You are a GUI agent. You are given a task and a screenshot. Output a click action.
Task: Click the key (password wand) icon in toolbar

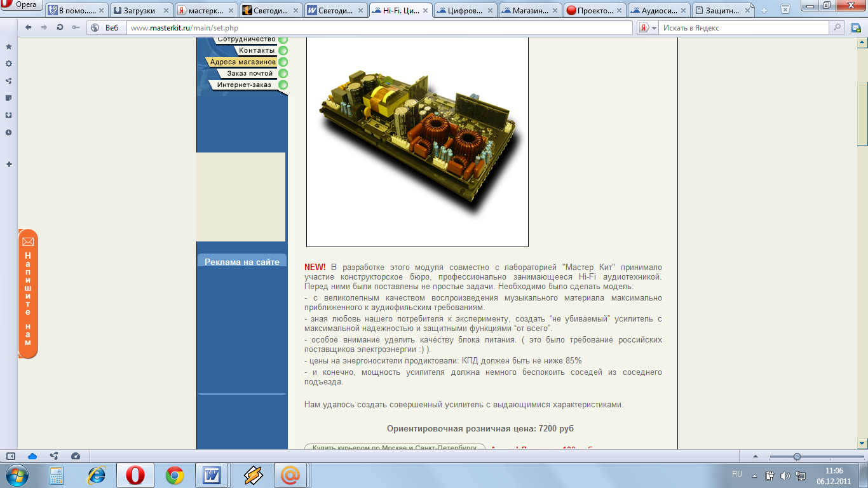(76, 27)
